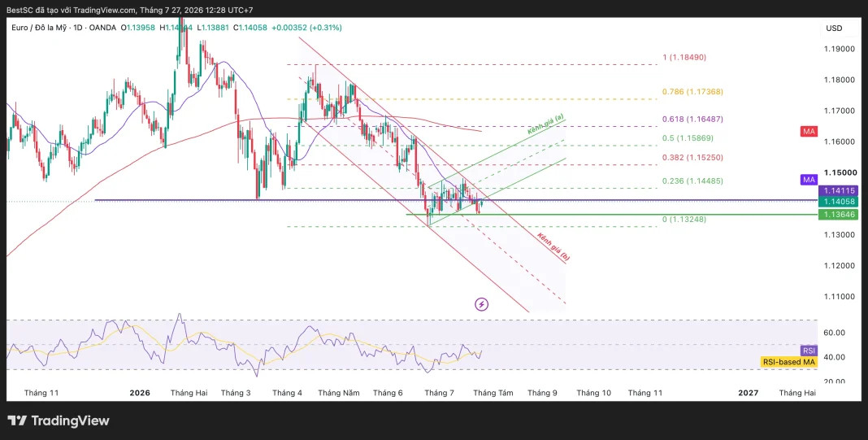Click 1.18000 on the price axis

(x=838, y=80)
